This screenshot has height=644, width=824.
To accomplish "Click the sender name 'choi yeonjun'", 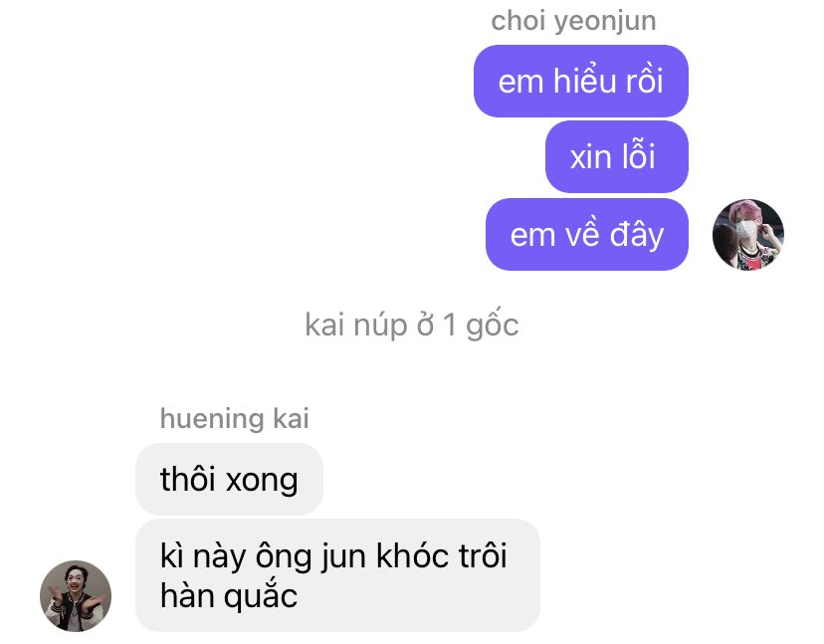I will pyautogui.click(x=573, y=22).
